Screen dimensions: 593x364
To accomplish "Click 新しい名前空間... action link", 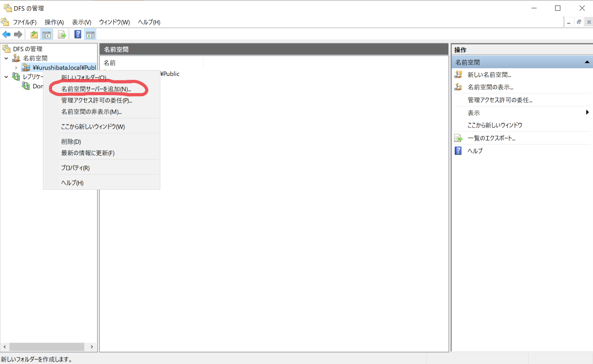I will 489,75.
